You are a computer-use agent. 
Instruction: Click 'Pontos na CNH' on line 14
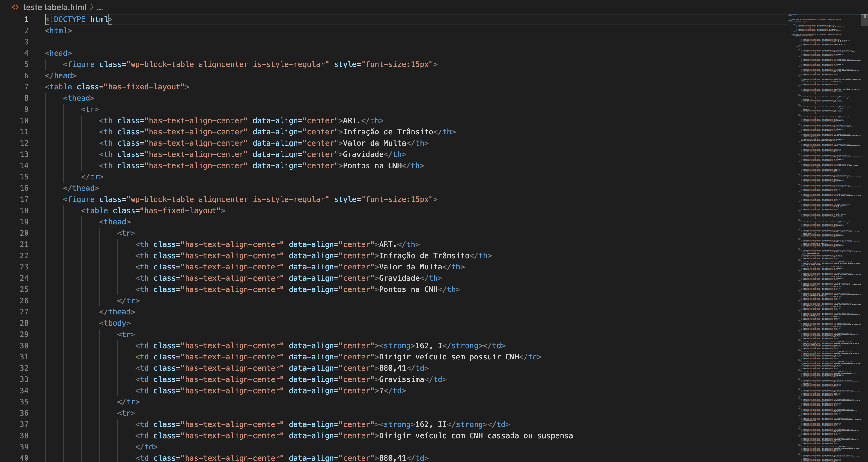(x=372, y=165)
